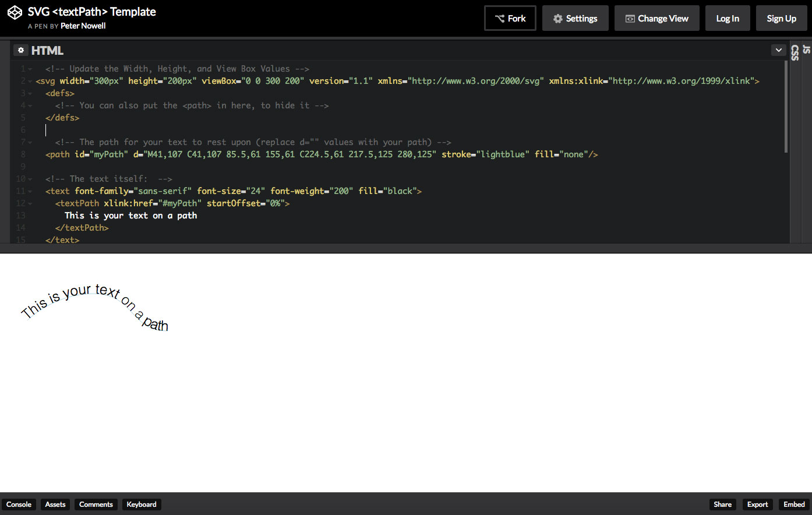
Task: Fork this pen
Action: pos(510,19)
